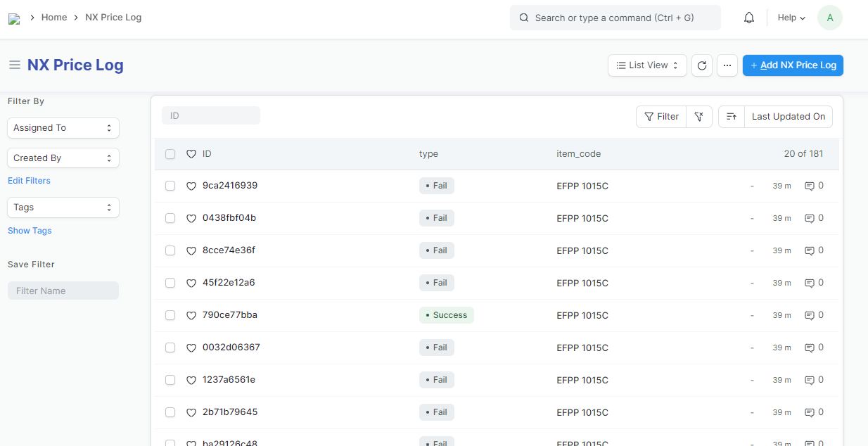Click the user avatar A
This screenshot has width=868, height=446.
pos(830,18)
